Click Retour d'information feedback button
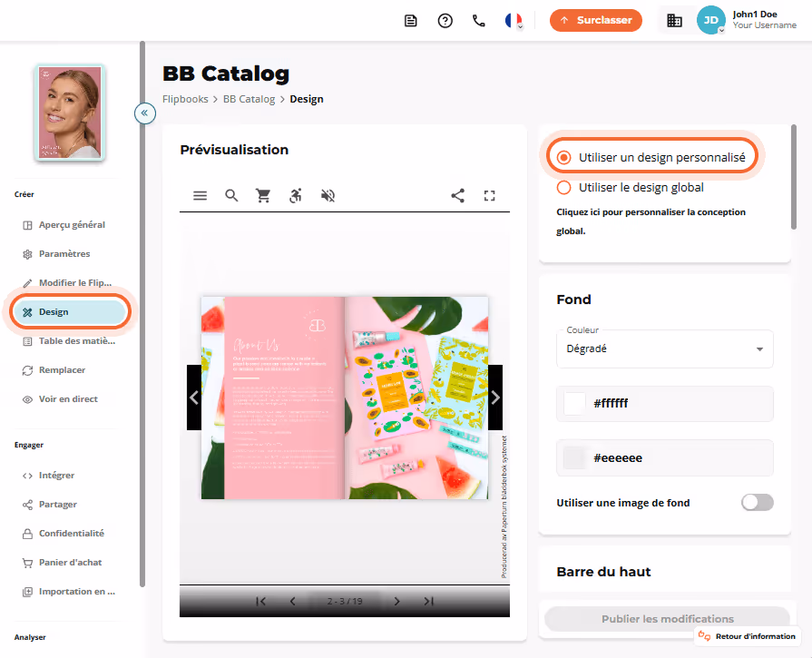Image resolution: width=812 pixels, height=658 pixels. (748, 636)
